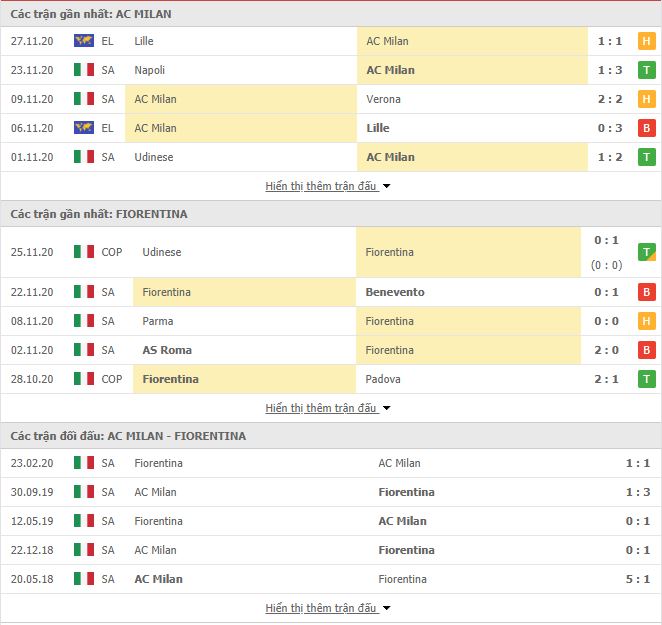662x625 pixels.
Task: Click the red B badge on the Benevento 0:1 row
Action: [646, 292]
